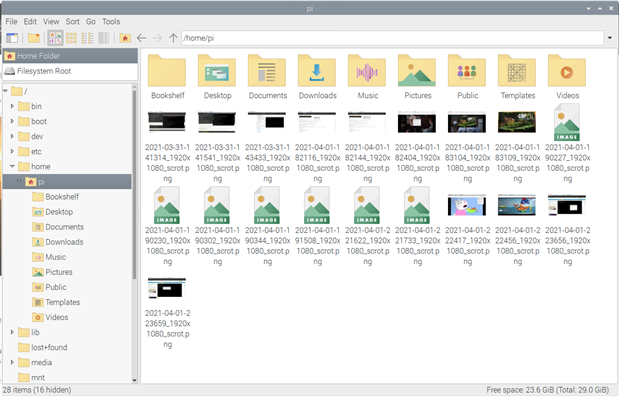Screen dimensions: 619x397
Task: Open the Sort menu
Action: click(72, 22)
